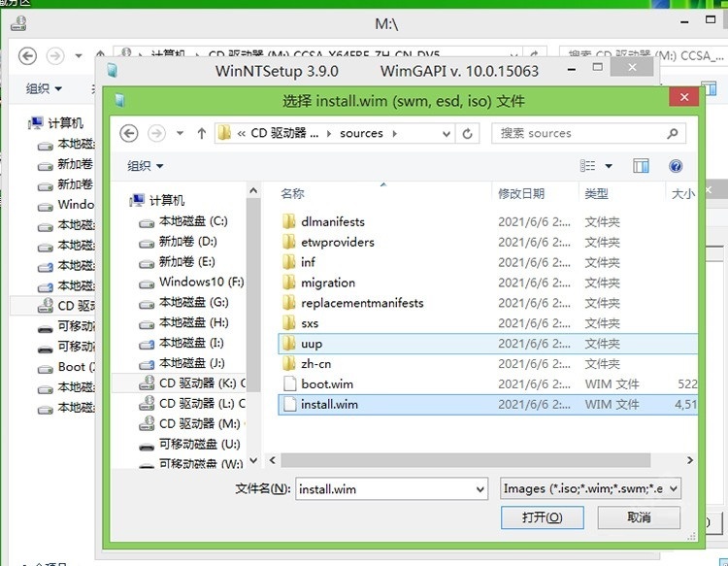Change the file list view style
The width and height of the screenshot is (728, 566).
pyautogui.click(x=588, y=166)
